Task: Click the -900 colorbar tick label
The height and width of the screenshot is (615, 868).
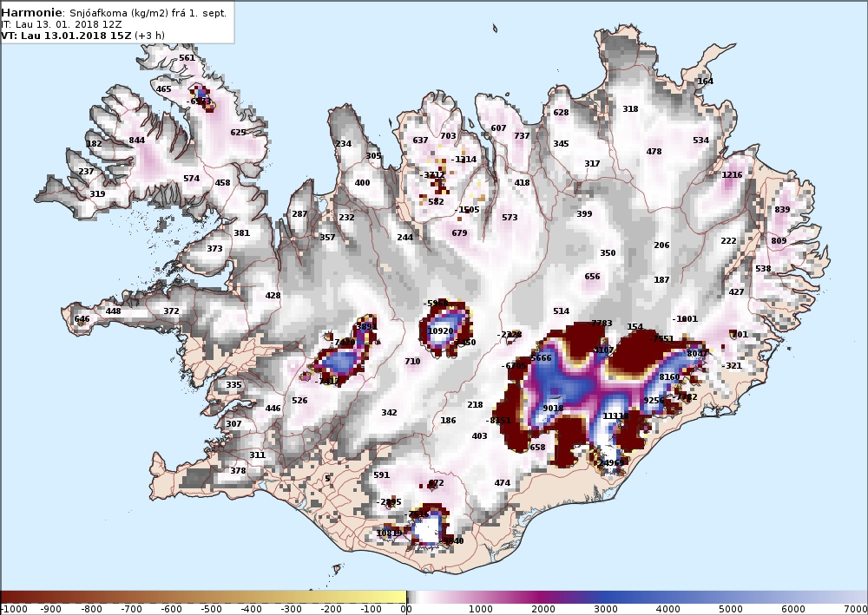Action: [51, 610]
